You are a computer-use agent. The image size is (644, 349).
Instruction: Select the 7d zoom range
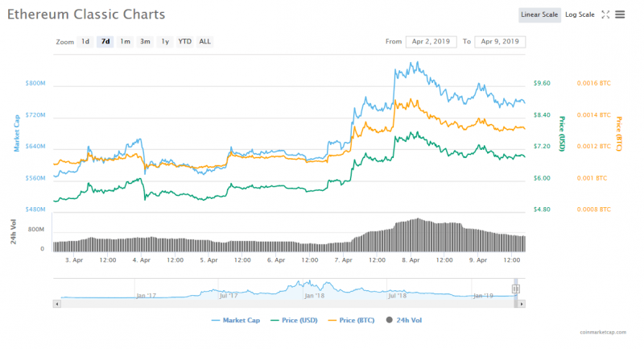click(x=105, y=41)
